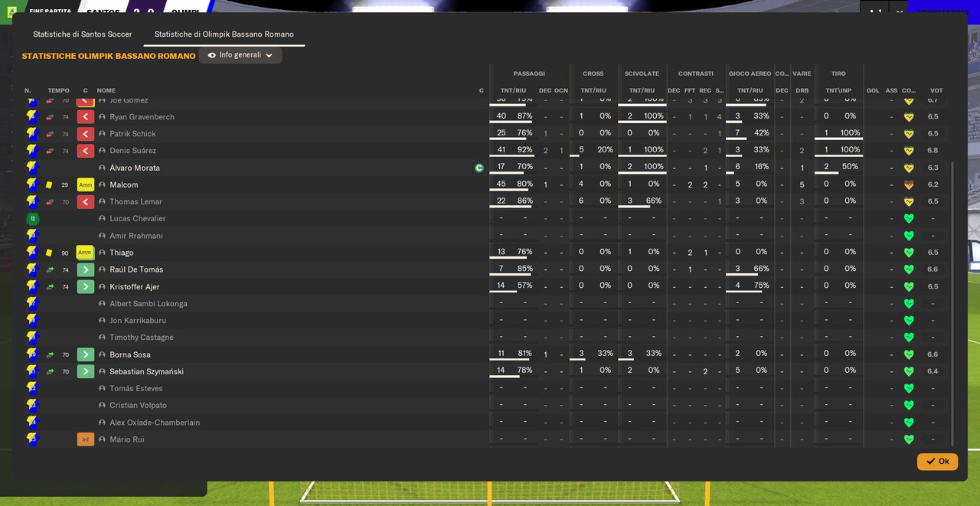980x506 pixels.
Task: Sort by the FFT column header
Action: click(690, 90)
